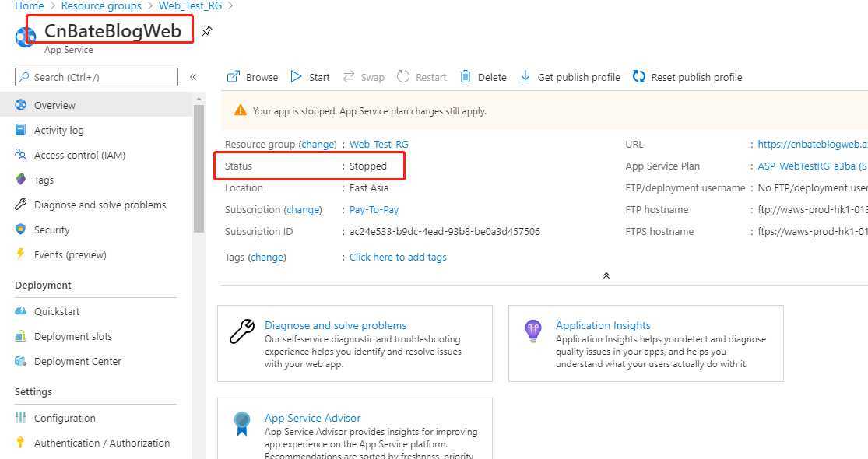Go to Home breadcrumb
This screenshot has width=868, height=459.
click(x=30, y=5)
